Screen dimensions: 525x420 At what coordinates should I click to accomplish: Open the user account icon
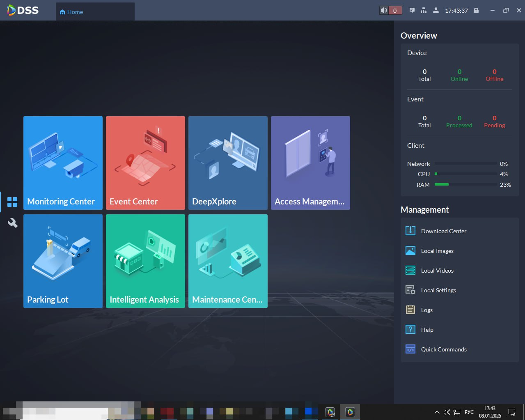pyautogui.click(x=436, y=10)
